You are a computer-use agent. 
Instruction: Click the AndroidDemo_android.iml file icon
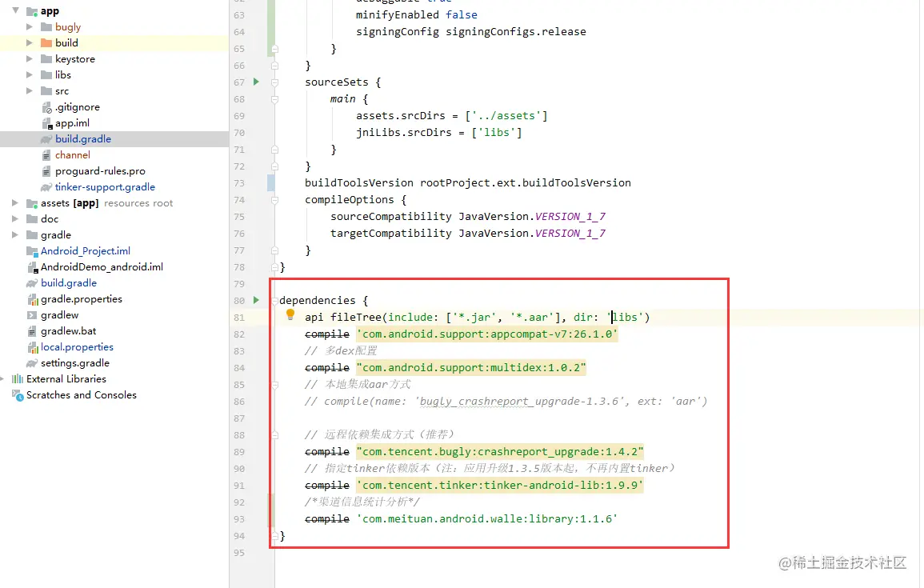33,267
